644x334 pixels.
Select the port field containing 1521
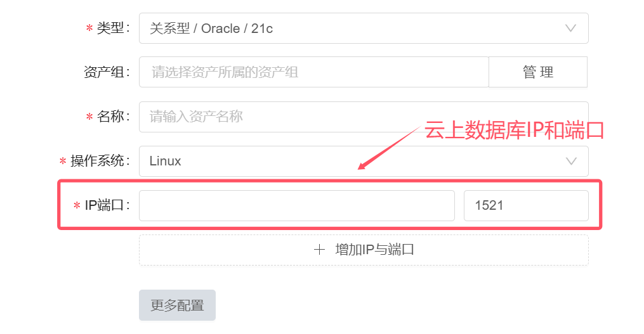[x=526, y=205]
